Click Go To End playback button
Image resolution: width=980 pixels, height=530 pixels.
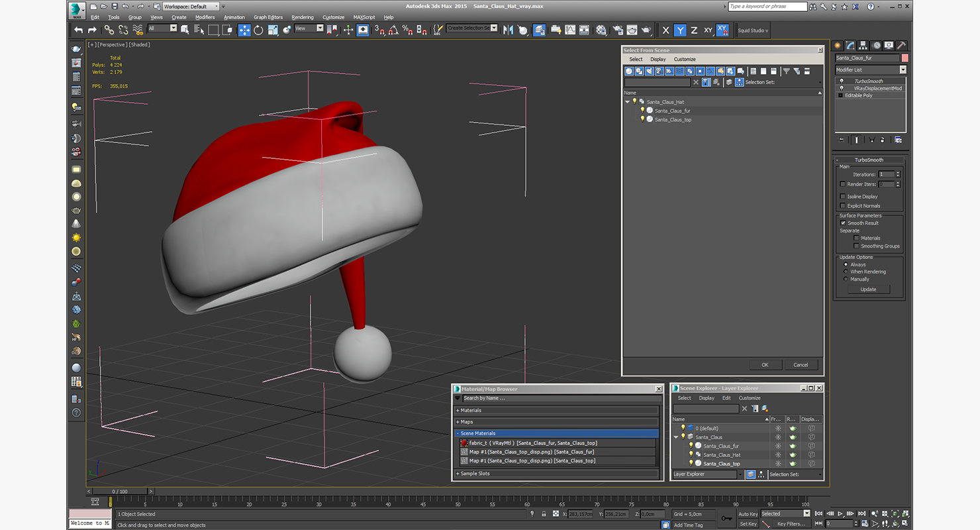pos(860,513)
